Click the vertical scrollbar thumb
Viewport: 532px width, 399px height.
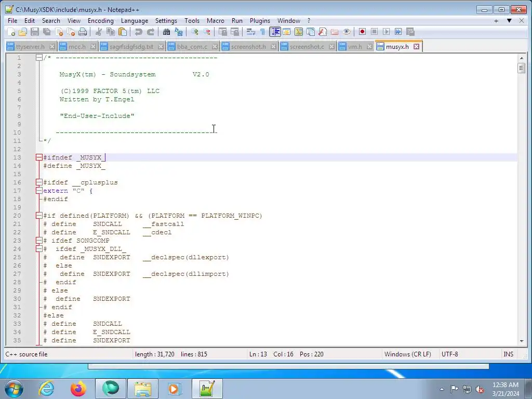[522, 68]
